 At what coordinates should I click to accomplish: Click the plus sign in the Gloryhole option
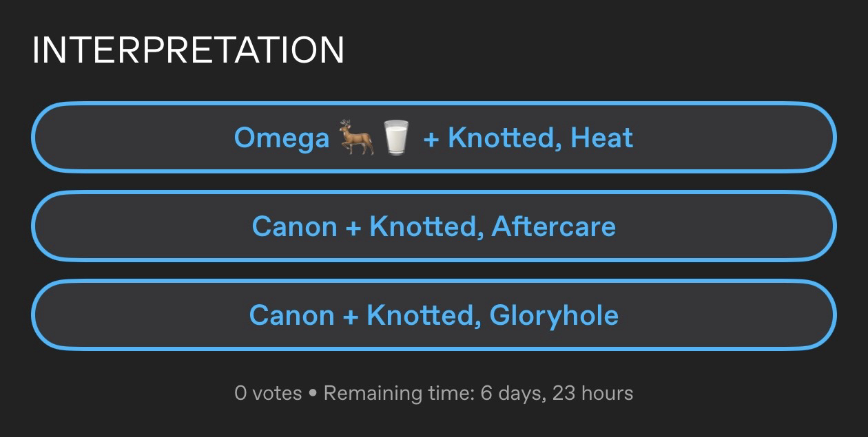click(x=351, y=316)
